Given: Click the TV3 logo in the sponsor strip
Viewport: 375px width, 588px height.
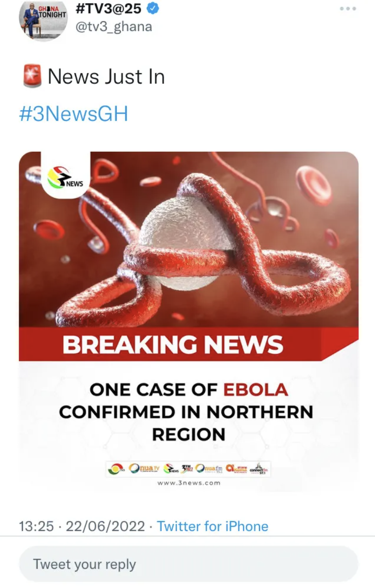Looking at the screenshot, I should [x=116, y=469].
